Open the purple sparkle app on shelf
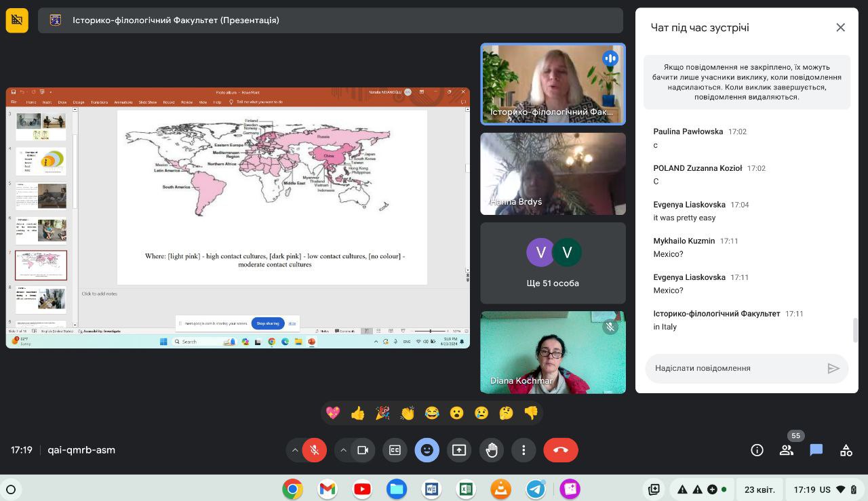The width and height of the screenshot is (868, 501). click(570, 489)
